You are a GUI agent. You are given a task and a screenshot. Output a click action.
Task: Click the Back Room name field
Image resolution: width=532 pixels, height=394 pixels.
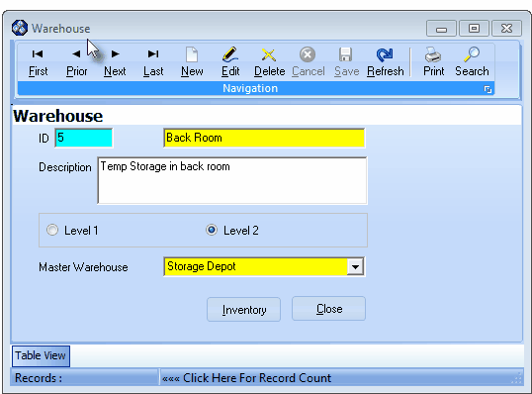[264, 138]
